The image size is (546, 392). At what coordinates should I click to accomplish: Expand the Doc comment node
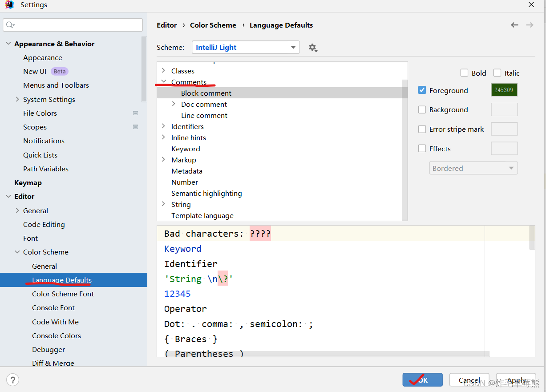(174, 104)
